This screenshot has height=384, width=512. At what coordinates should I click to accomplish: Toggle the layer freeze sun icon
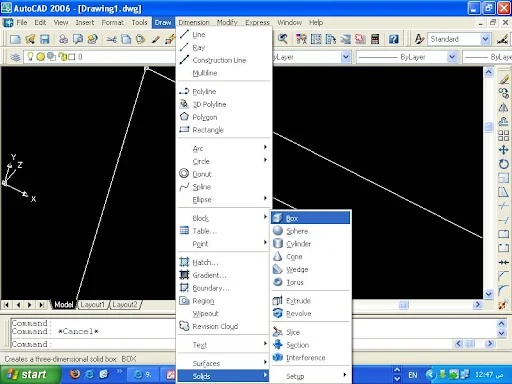(41, 57)
